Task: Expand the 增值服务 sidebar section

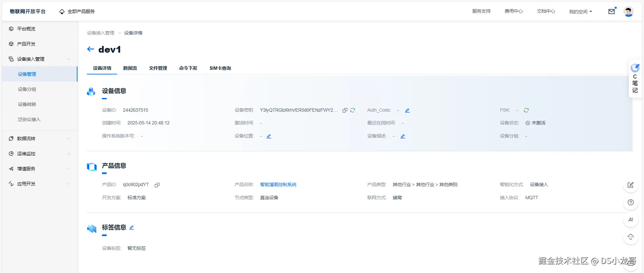Action: point(40,169)
